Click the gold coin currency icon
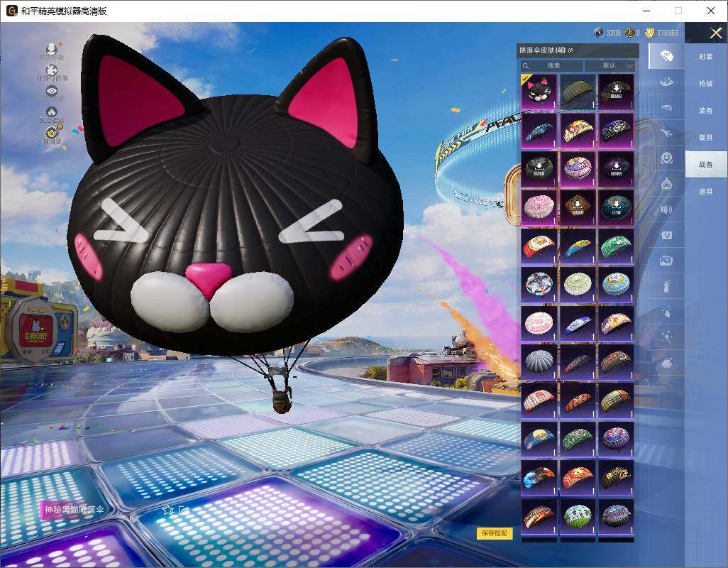Image resolution: width=728 pixels, height=568 pixels. click(x=649, y=32)
